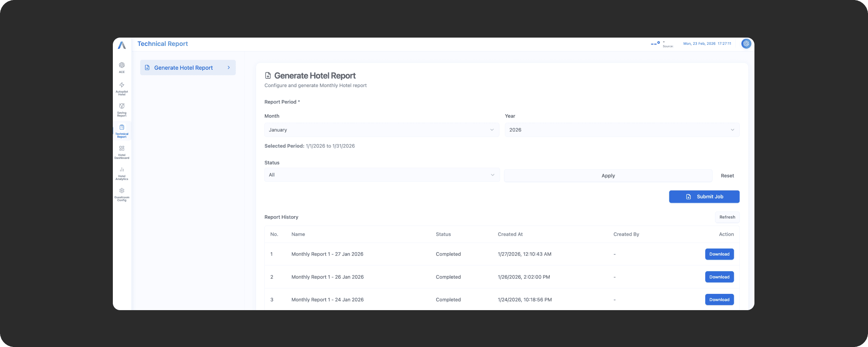Viewport: 868px width, 347px height.
Task: Click the Status column header
Action: 443,234
